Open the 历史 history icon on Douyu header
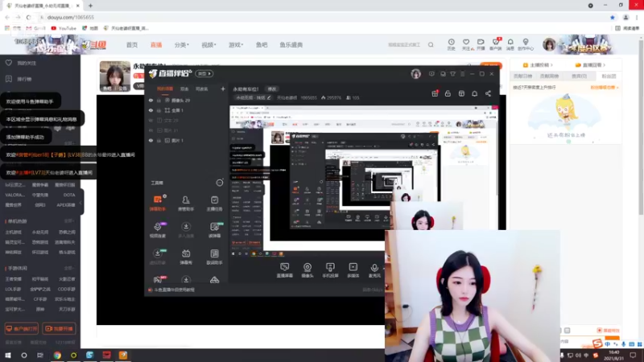 (x=451, y=44)
